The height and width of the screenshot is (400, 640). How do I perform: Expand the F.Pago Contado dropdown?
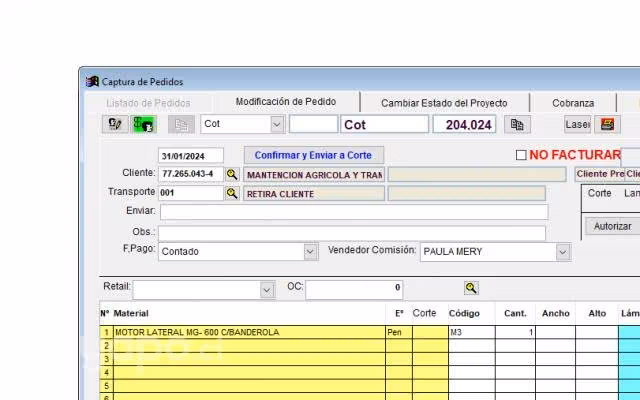coord(310,251)
